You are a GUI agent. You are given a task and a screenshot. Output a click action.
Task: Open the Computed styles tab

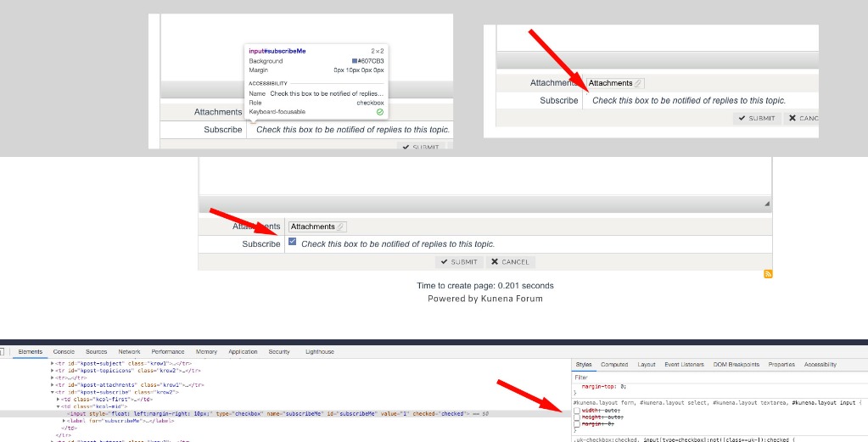[614, 365]
